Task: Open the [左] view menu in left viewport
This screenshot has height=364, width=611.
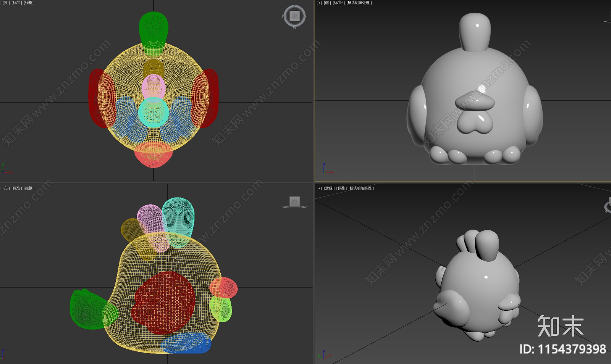Action: point(6,188)
